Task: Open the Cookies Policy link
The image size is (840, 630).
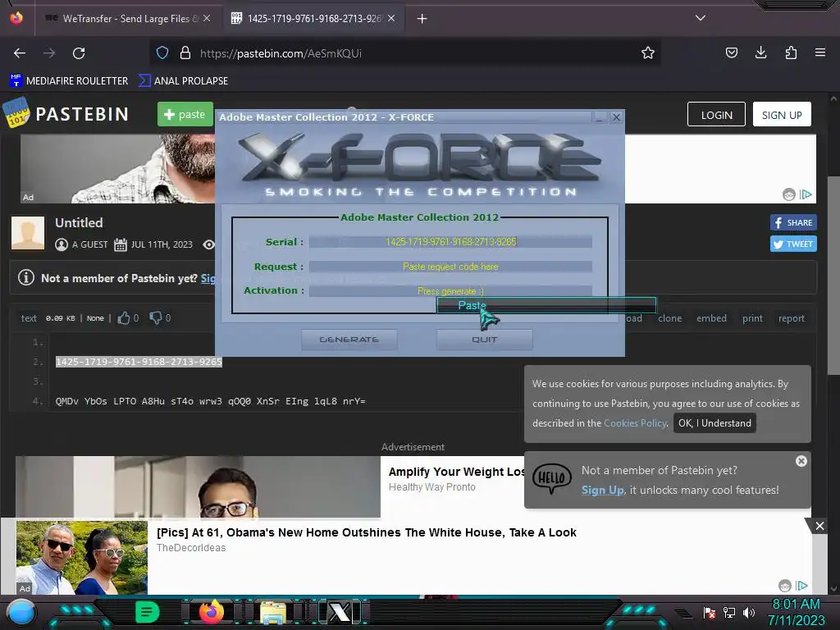Action: coord(636,423)
